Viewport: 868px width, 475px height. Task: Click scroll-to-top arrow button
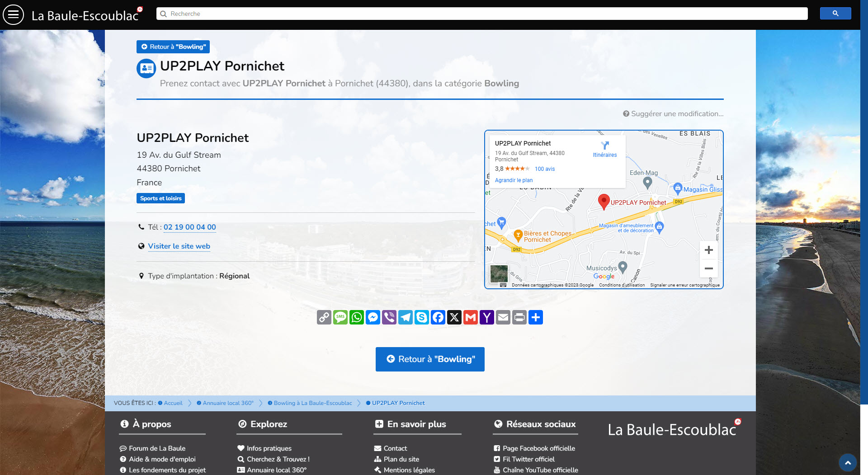848,463
